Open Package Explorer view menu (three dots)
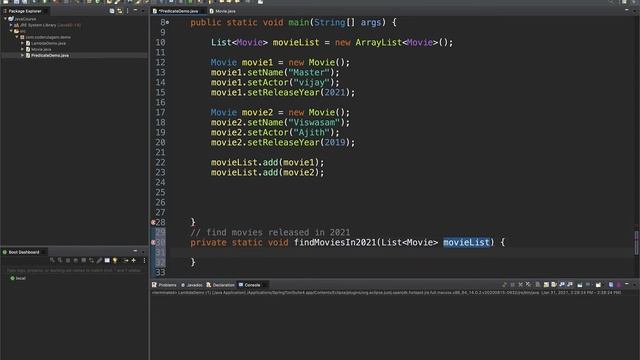This screenshot has height=360, width=640. click(x=127, y=11)
